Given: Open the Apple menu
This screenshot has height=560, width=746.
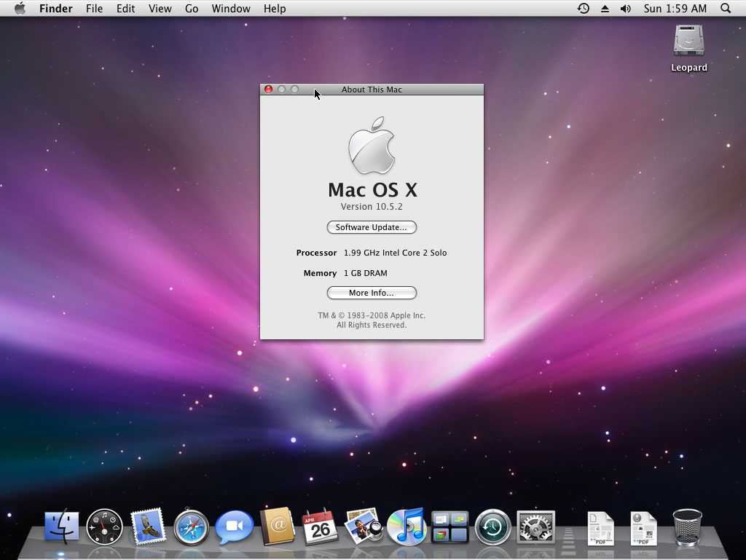Looking at the screenshot, I should point(20,9).
